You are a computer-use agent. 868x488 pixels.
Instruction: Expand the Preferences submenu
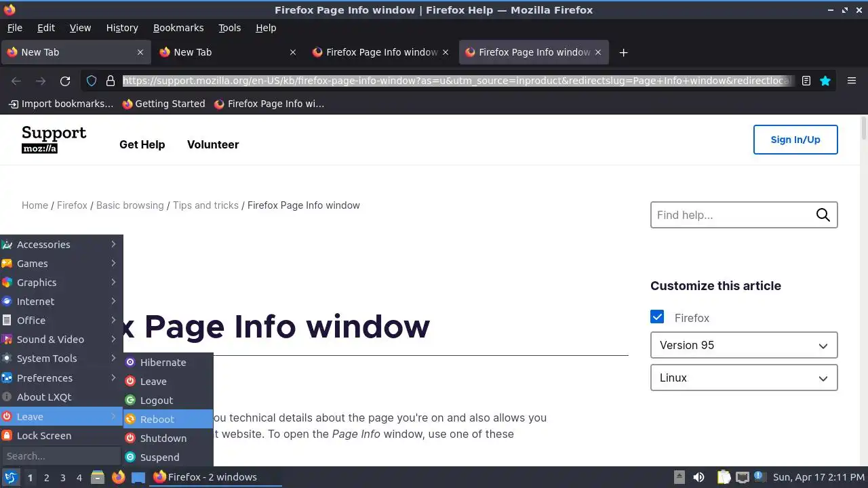coord(61,378)
